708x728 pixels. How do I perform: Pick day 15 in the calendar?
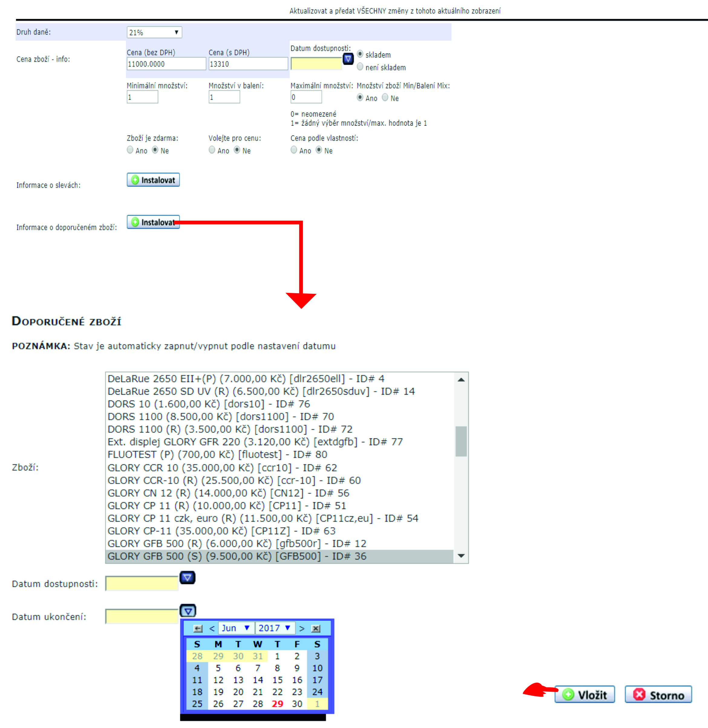277,680
